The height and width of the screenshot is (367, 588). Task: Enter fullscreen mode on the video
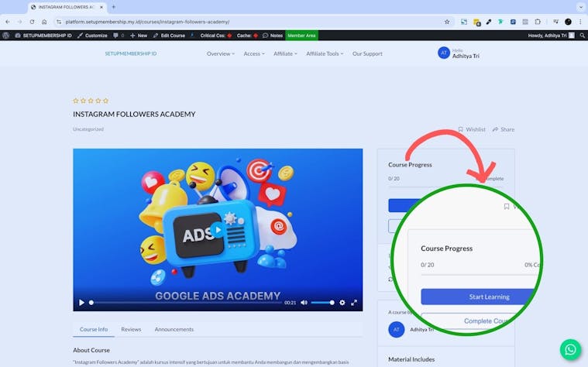(355, 303)
